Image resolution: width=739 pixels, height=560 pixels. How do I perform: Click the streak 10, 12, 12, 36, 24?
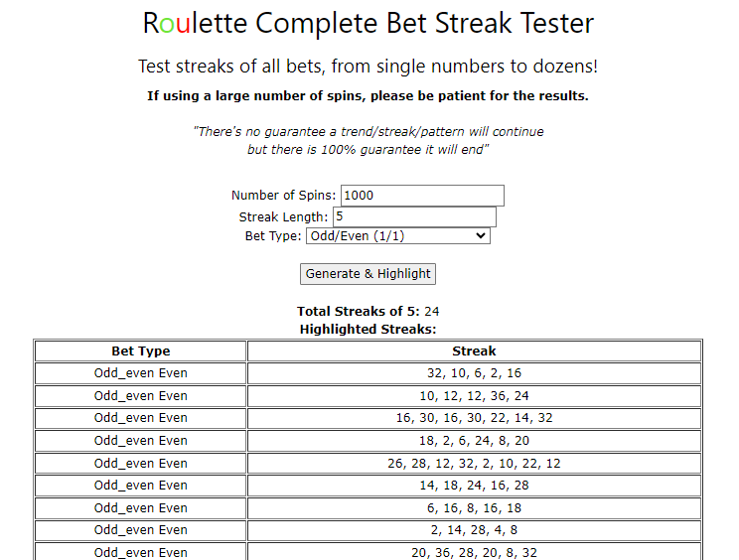[474, 395]
